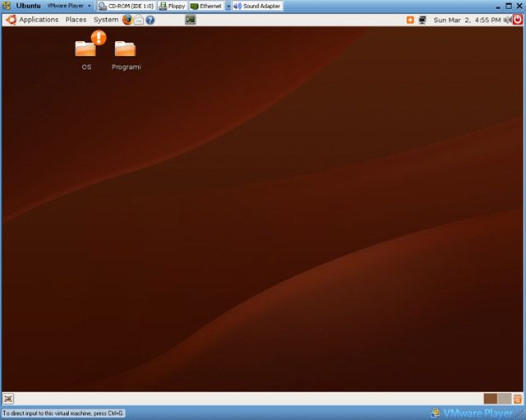The width and height of the screenshot is (526, 420).
Task: Open the Evolution mail launcher icon
Action: [x=139, y=20]
